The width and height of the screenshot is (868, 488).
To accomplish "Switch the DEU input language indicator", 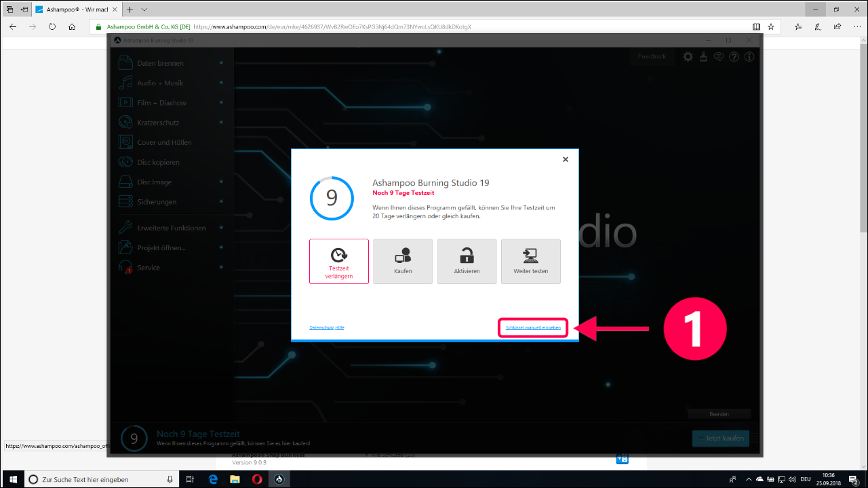I will [806, 479].
